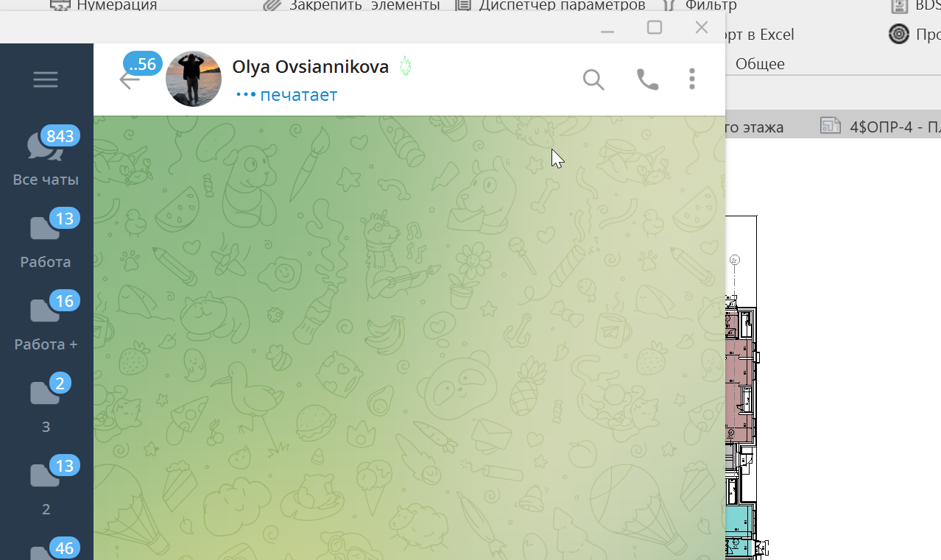The width and height of the screenshot is (941, 560).
Task: Open the Все чаты folder
Action: point(46,157)
